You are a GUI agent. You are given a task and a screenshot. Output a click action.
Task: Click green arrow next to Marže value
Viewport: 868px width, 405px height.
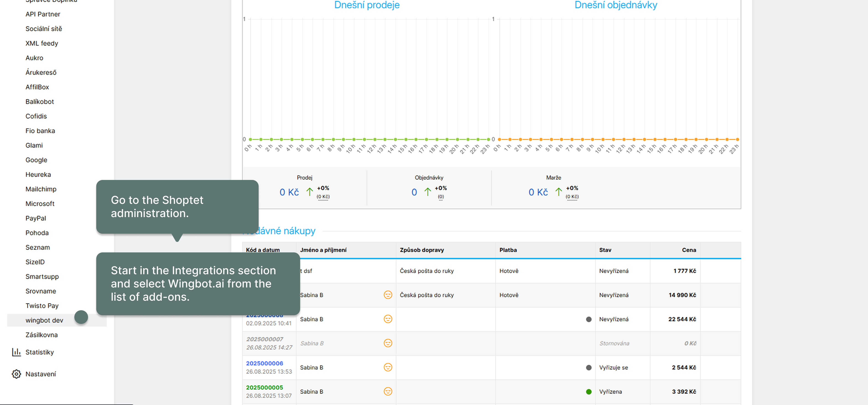(558, 192)
